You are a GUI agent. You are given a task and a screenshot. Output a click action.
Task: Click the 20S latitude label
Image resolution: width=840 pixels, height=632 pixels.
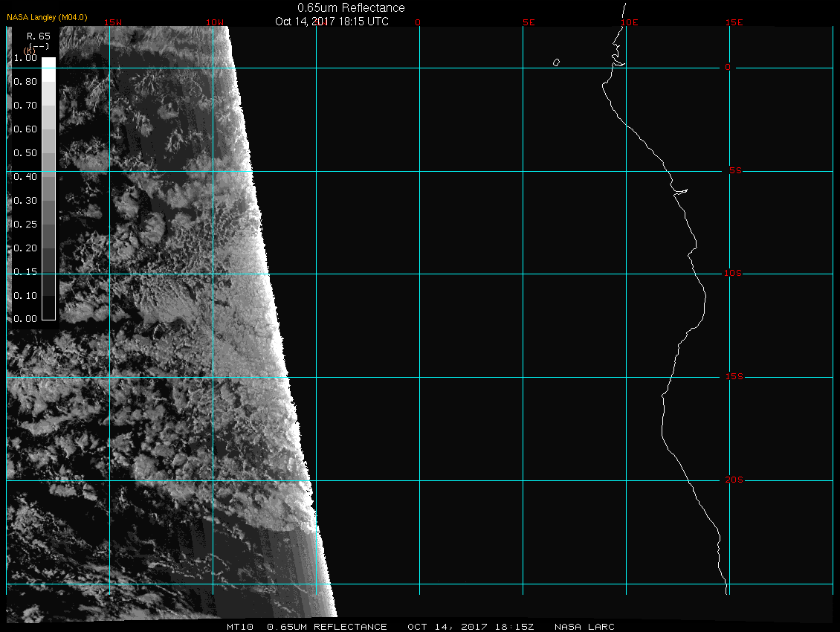734,480
